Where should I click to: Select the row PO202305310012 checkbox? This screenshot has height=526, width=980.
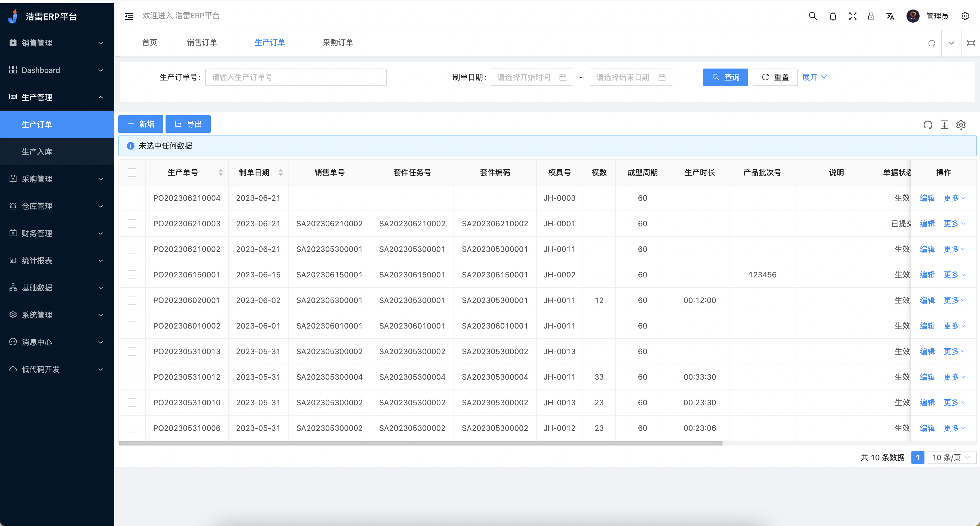(132, 377)
